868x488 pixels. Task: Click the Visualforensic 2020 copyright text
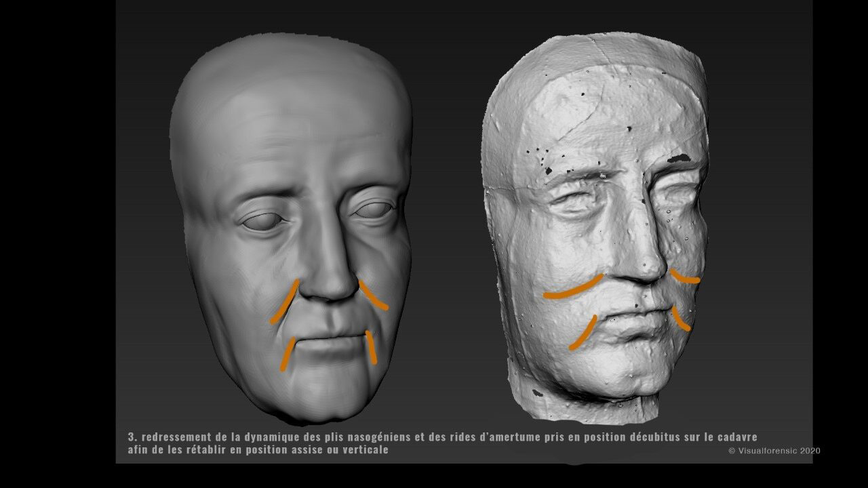(774, 450)
